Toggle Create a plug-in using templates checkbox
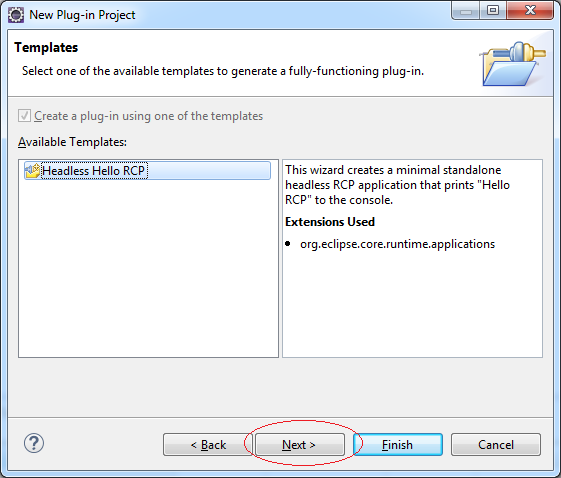The image size is (561, 478). click(24, 116)
